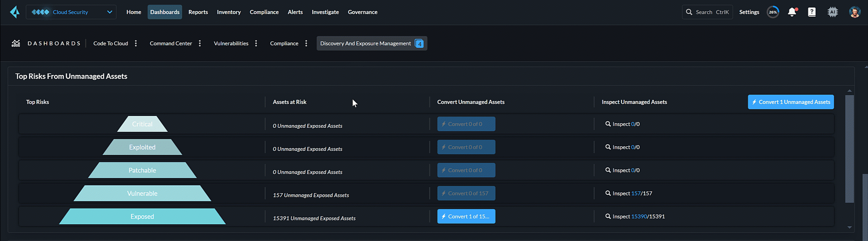Click the magnifier icon beside Inspect 157/157
This screenshot has width=868, height=241.
coord(608,193)
